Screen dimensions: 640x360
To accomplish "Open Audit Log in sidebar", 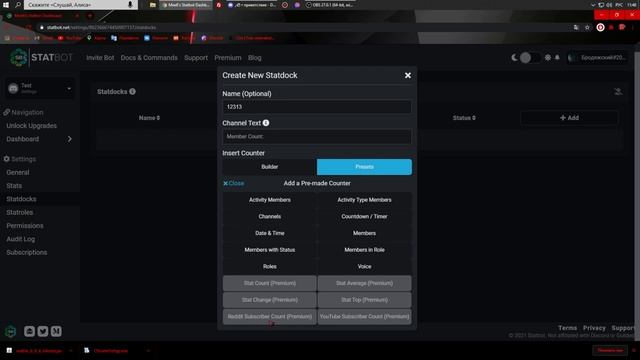I will coord(20,239).
